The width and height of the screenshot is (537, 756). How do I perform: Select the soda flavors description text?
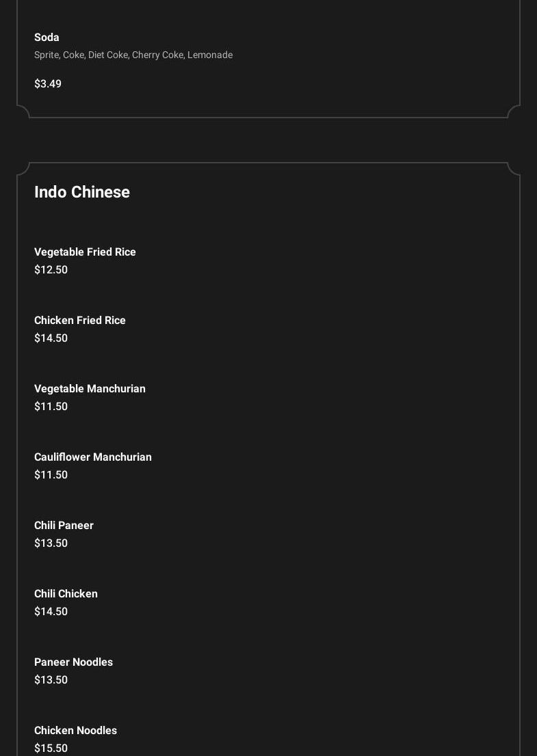[133, 55]
